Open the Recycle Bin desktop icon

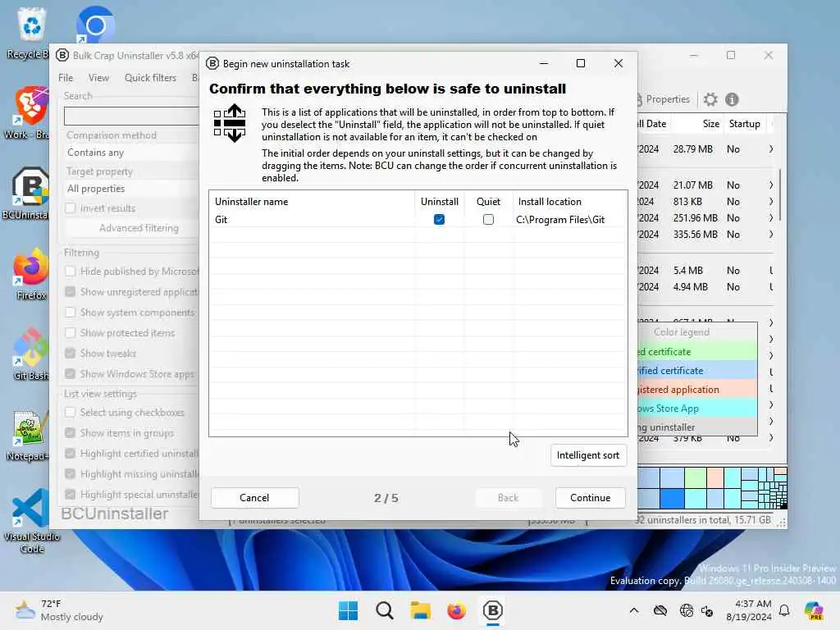[x=31, y=32]
